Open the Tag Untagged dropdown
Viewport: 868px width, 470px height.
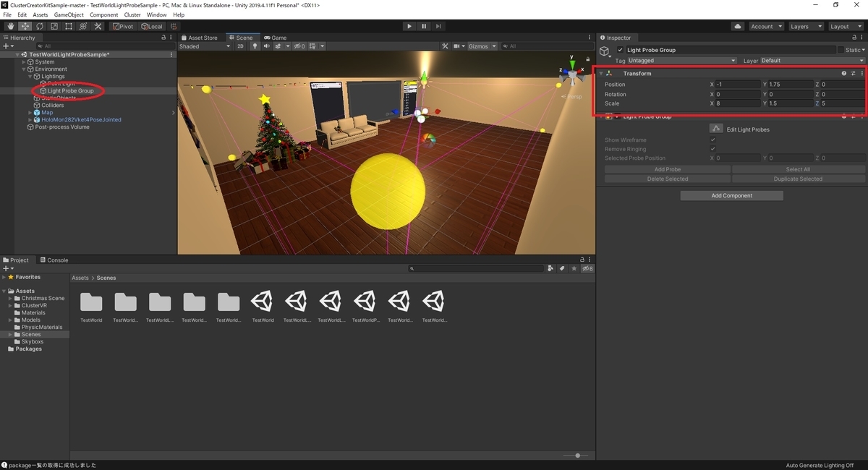tap(682, 61)
